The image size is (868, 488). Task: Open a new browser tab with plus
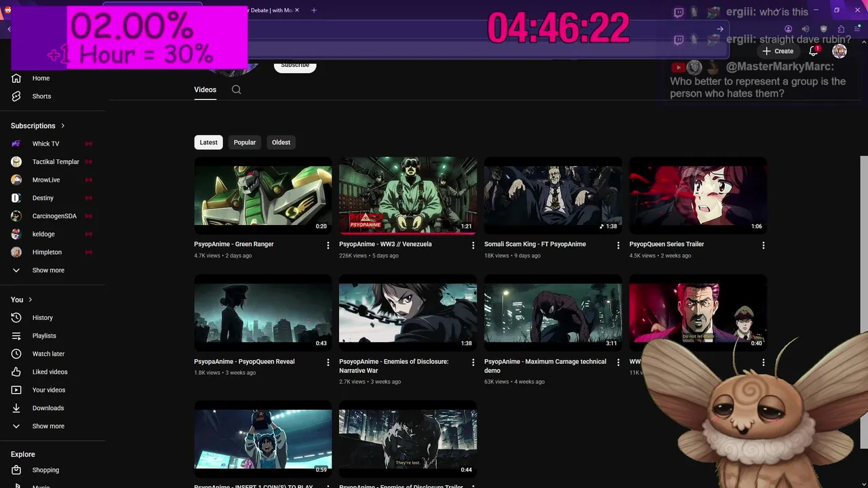click(314, 10)
